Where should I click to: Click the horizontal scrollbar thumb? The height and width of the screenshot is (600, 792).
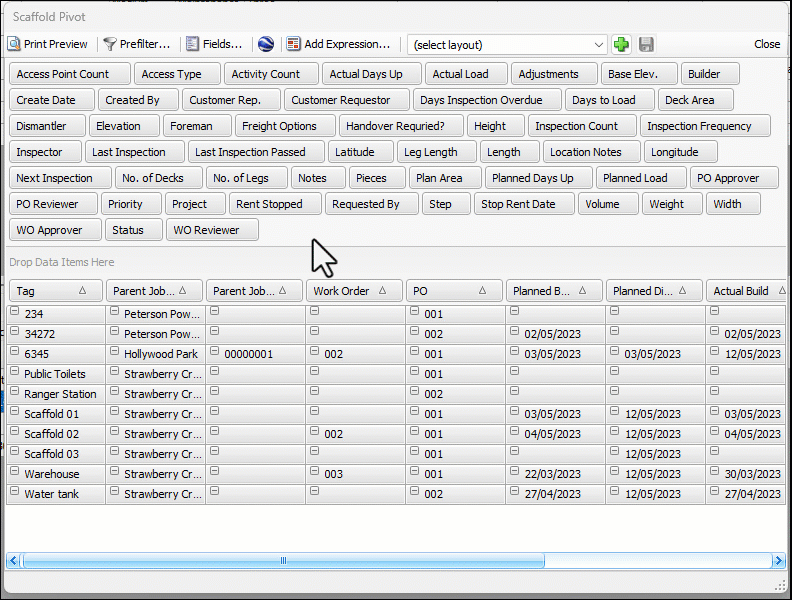click(x=283, y=561)
